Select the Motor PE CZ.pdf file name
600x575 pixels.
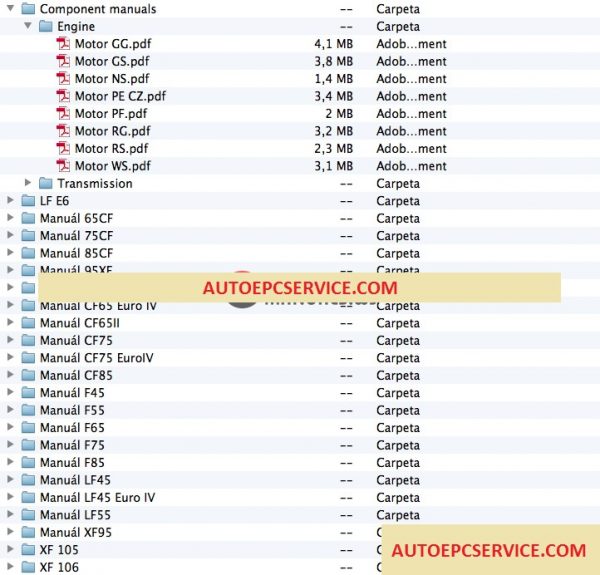(x=120, y=96)
